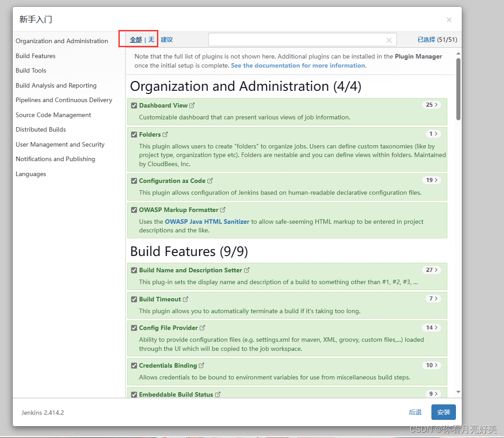Uncheck the Folders plugin

pyautogui.click(x=134, y=134)
